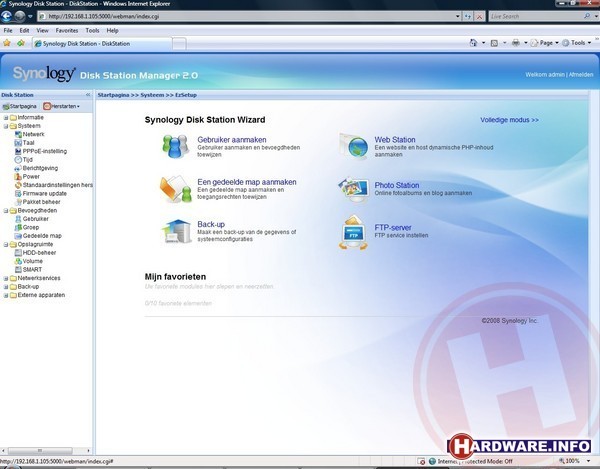Click the Refresh page button

[468, 16]
